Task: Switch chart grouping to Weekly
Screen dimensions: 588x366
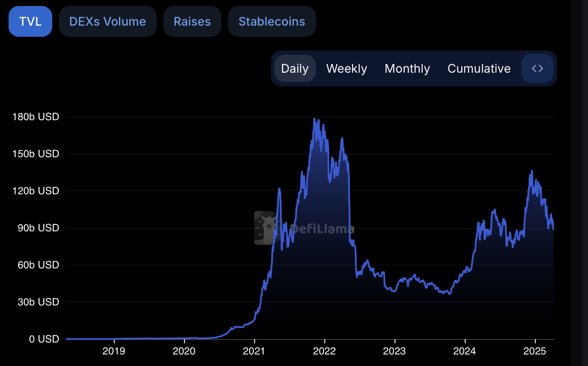Action: (x=347, y=68)
